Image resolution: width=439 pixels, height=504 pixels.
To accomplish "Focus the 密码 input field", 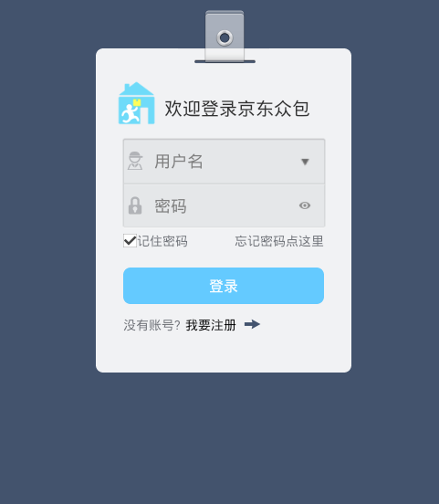I will (224, 205).
